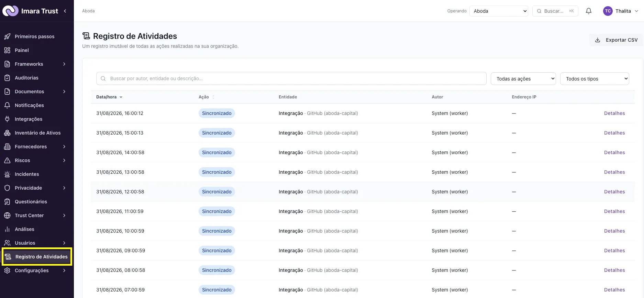644x298 pixels.
Task: Expand the Documentos submenu chevron
Action: [x=64, y=92]
